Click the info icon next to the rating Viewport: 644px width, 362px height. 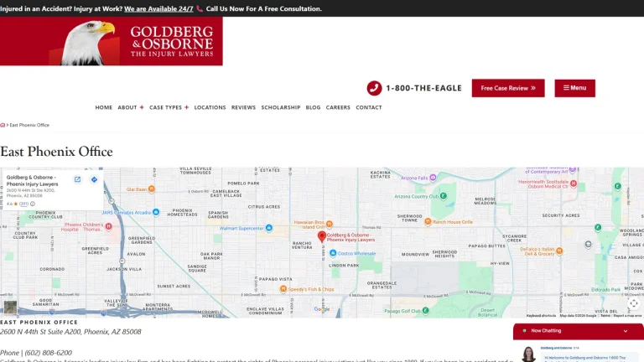point(33,204)
